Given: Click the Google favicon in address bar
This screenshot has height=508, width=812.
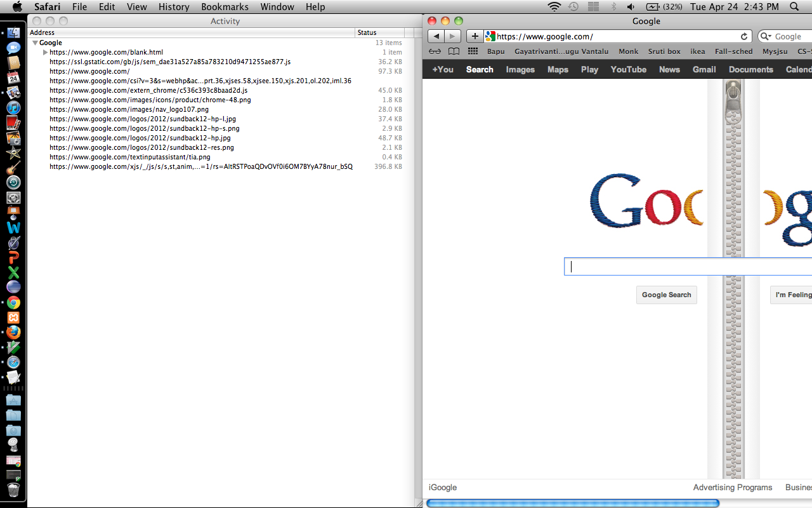Looking at the screenshot, I should click(x=490, y=36).
